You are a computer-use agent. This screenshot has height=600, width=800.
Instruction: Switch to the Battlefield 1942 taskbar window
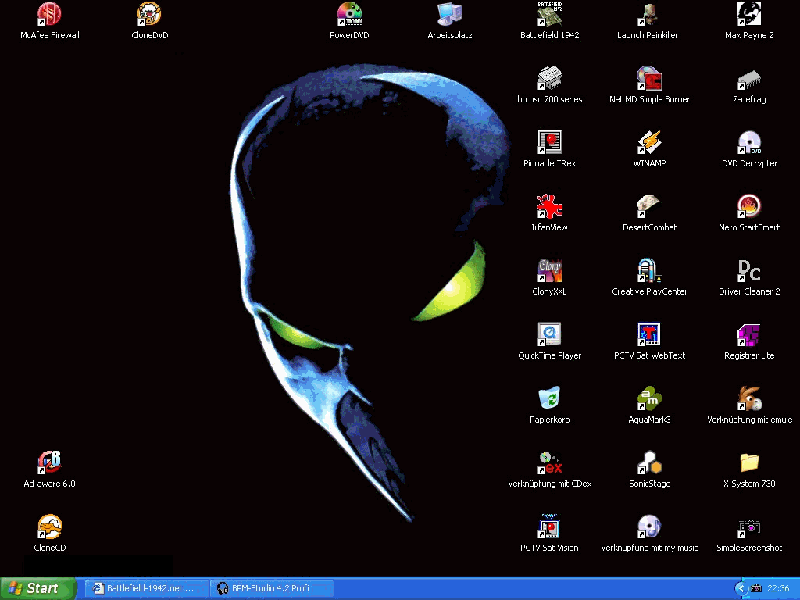tap(146, 588)
